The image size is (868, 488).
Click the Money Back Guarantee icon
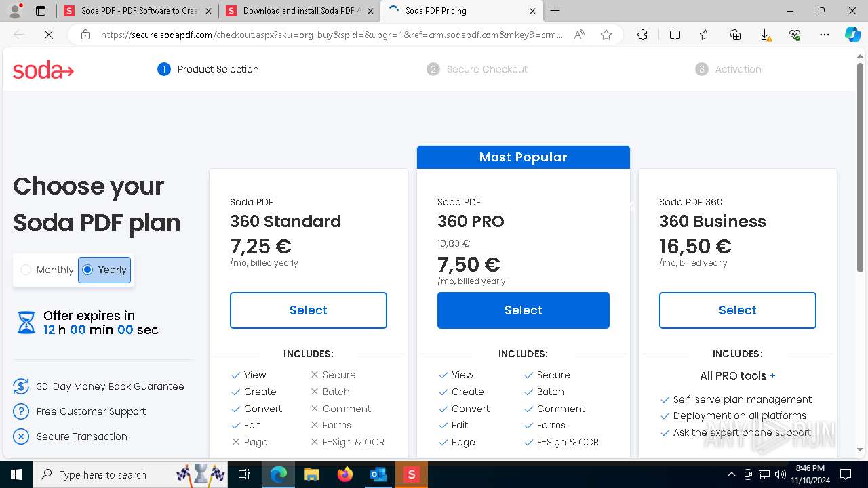coord(21,386)
